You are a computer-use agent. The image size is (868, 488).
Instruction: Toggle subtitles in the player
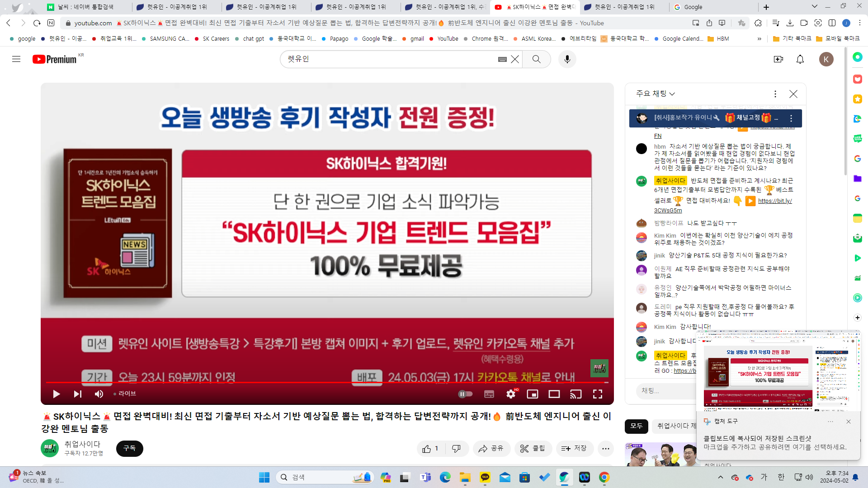point(489,394)
